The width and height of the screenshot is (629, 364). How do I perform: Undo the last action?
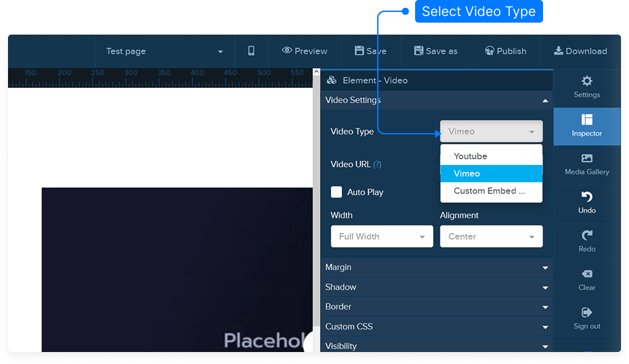586,203
